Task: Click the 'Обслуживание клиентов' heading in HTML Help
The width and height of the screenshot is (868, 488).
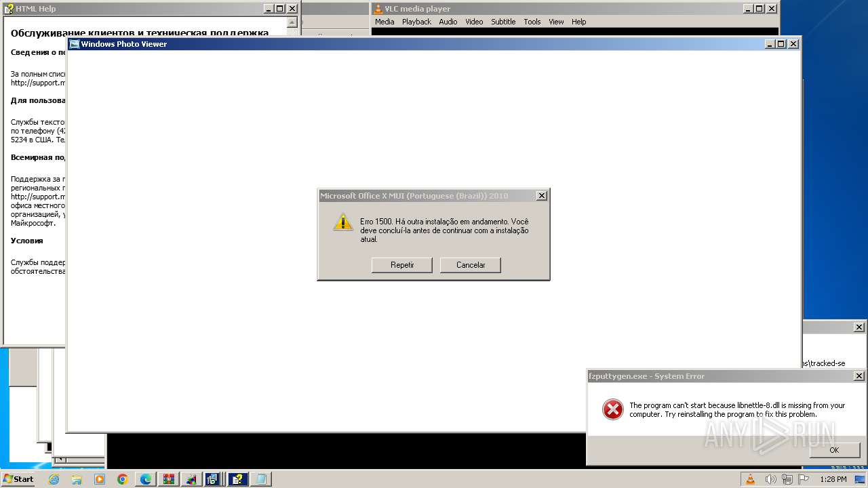Action: [x=139, y=33]
